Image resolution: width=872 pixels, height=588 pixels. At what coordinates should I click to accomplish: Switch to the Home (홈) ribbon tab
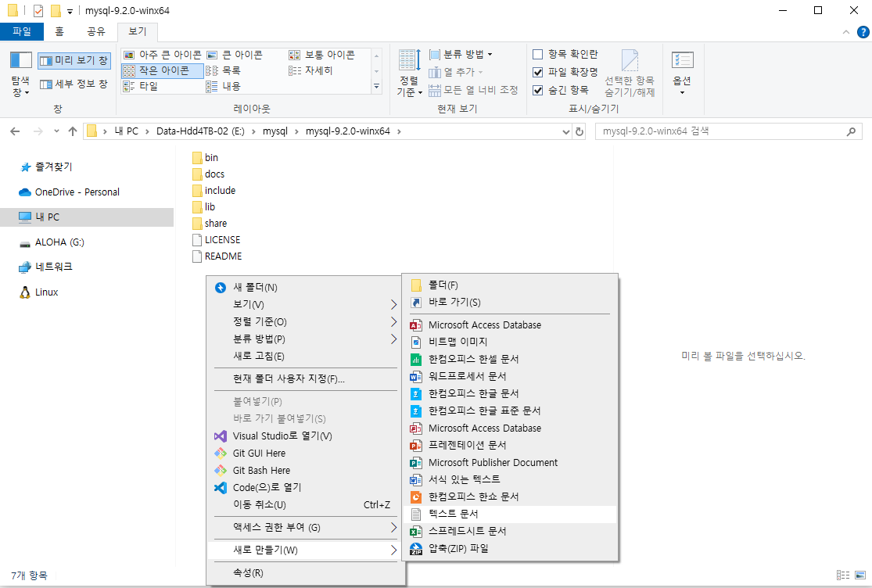[59, 32]
